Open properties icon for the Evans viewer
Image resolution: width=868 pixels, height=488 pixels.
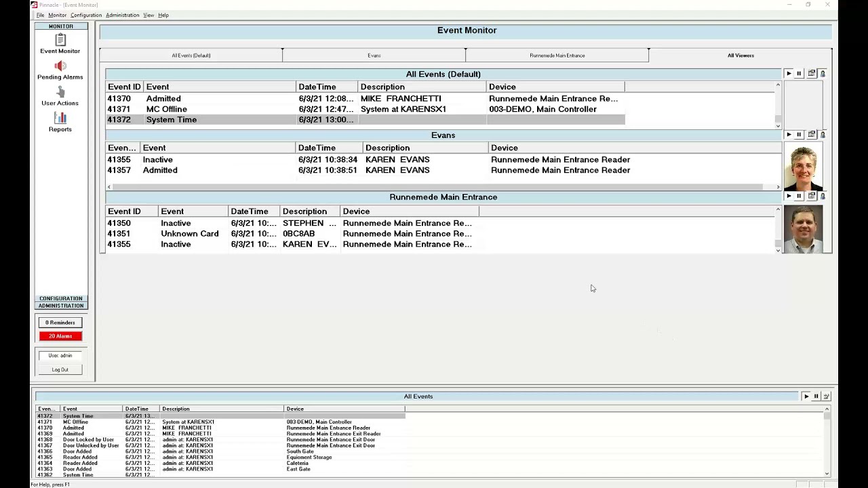[x=812, y=135]
